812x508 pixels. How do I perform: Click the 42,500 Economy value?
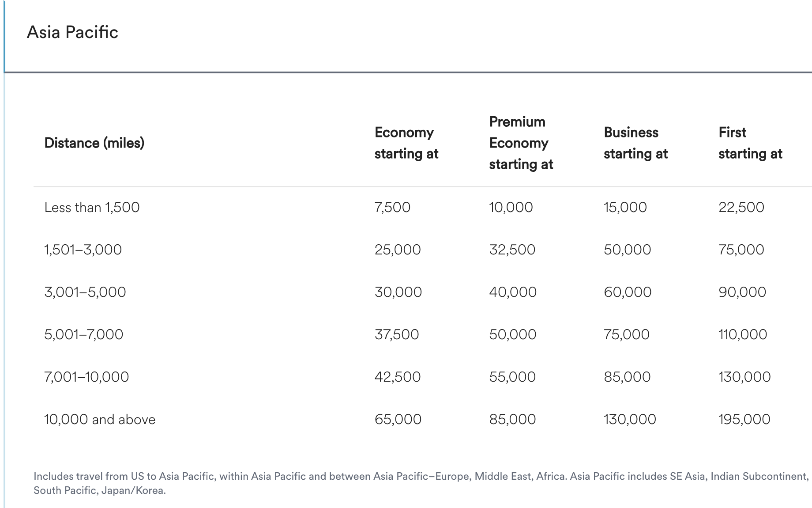tap(398, 377)
